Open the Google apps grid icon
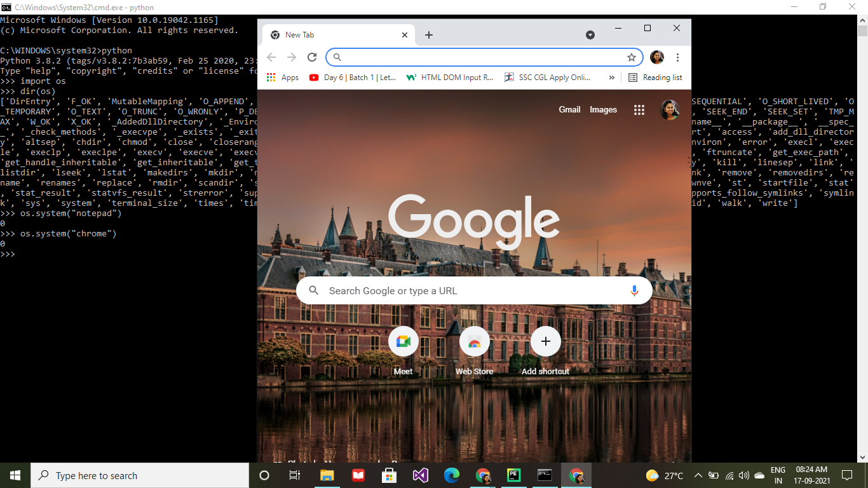The height and width of the screenshot is (488, 868). pyautogui.click(x=639, y=110)
